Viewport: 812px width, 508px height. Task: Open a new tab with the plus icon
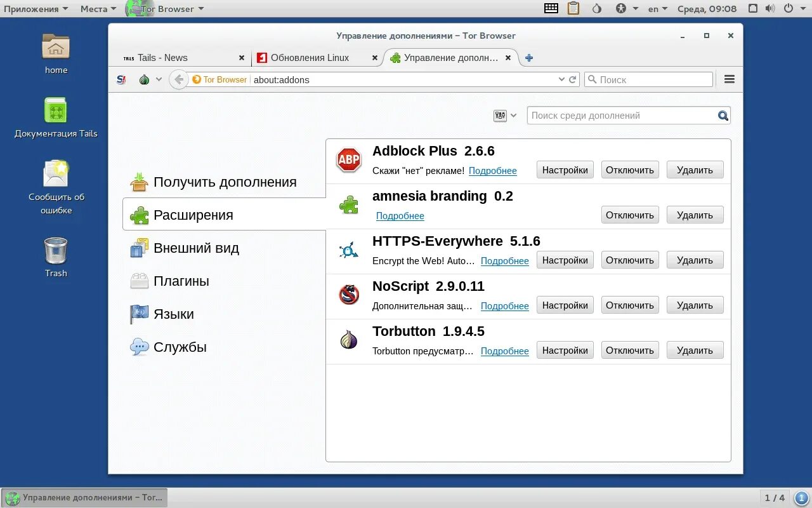(529, 58)
